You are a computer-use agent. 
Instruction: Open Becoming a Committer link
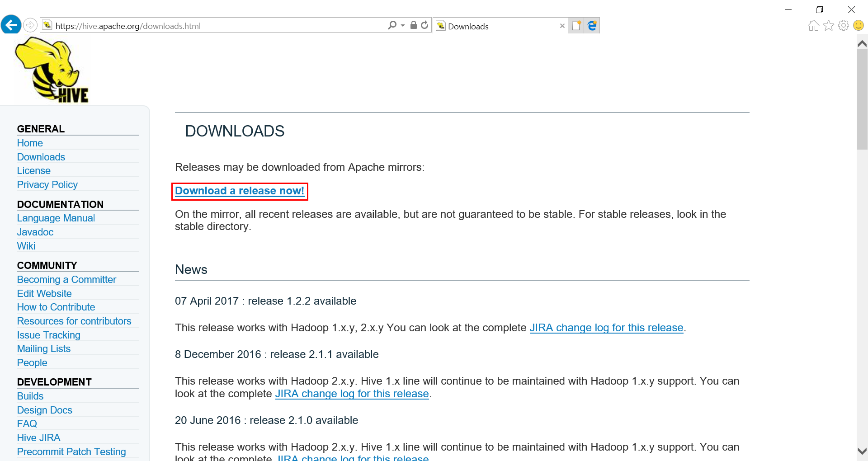coord(66,280)
